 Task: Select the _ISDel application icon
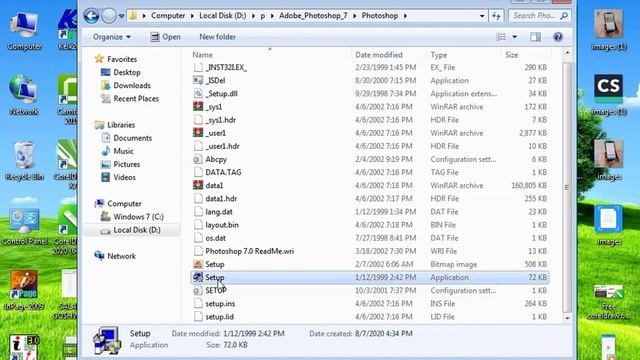click(198, 80)
